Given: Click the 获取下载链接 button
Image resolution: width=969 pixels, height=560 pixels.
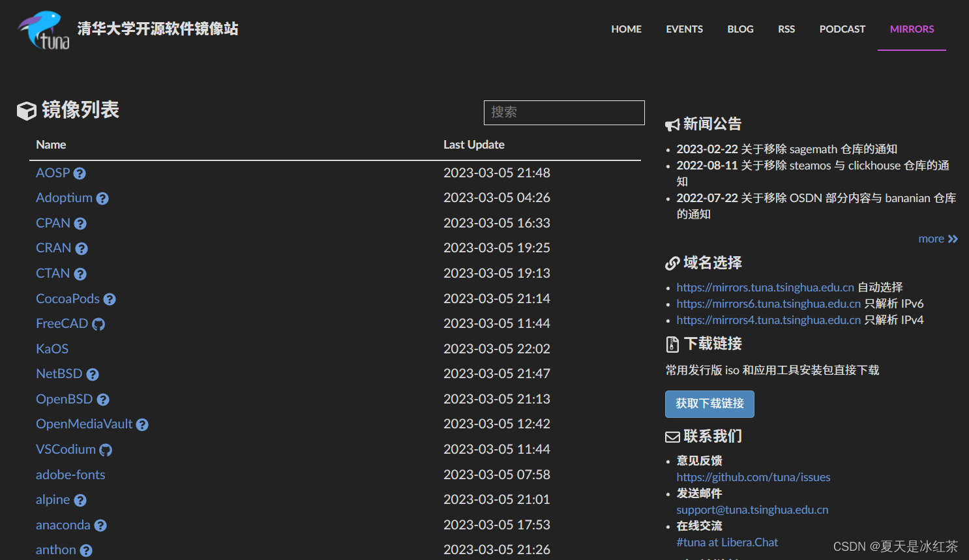Looking at the screenshot, I should pyautogui.click(x=709, y=404).
